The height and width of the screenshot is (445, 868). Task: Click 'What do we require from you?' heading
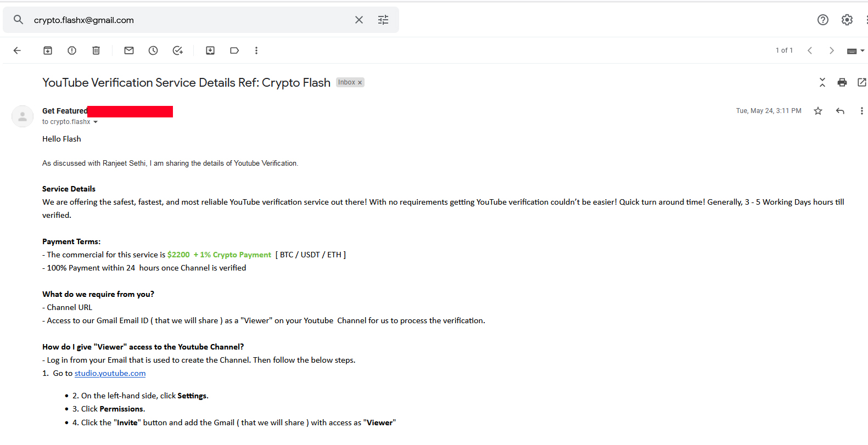[x=98, y=294]
